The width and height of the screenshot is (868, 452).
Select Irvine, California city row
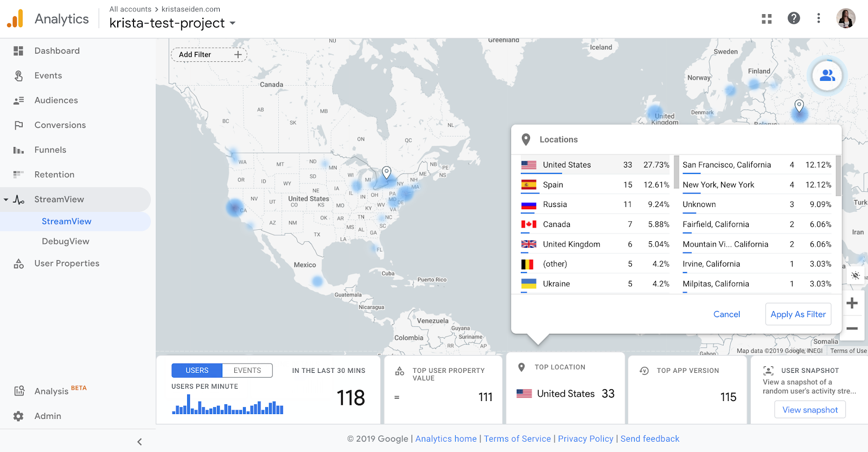(757, 264)
